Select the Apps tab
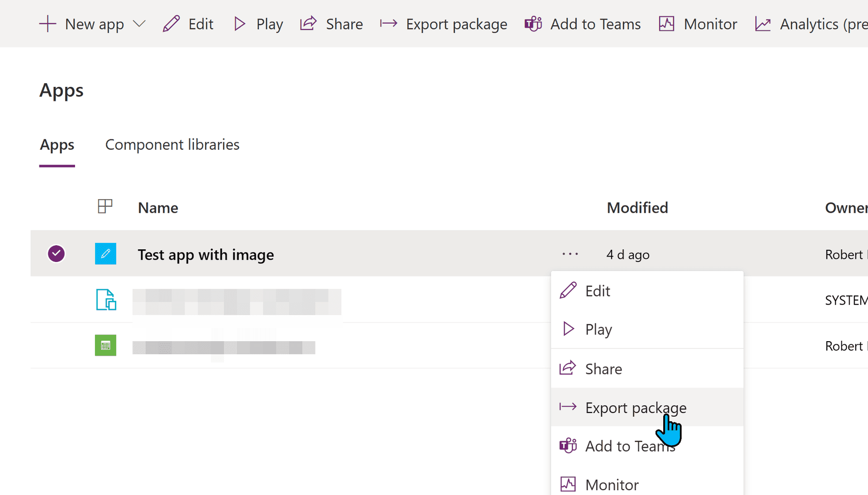Screen dimensions: 868x495 (57, 145)
